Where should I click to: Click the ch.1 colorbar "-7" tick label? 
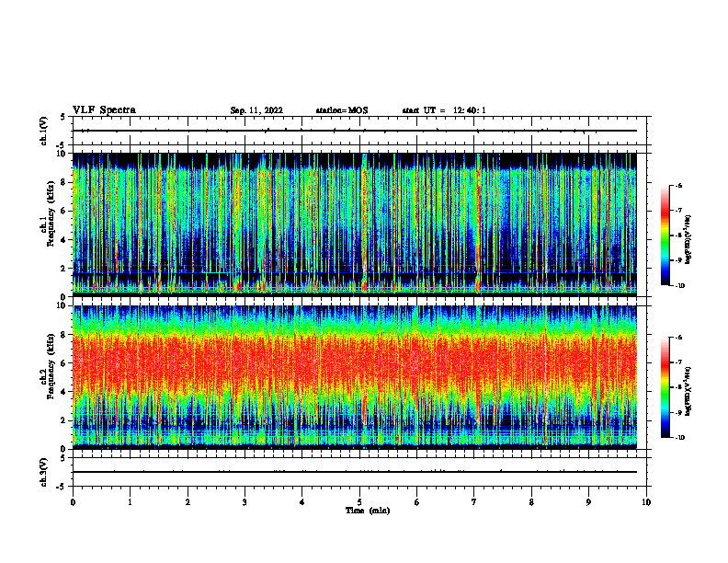[678, 211]
